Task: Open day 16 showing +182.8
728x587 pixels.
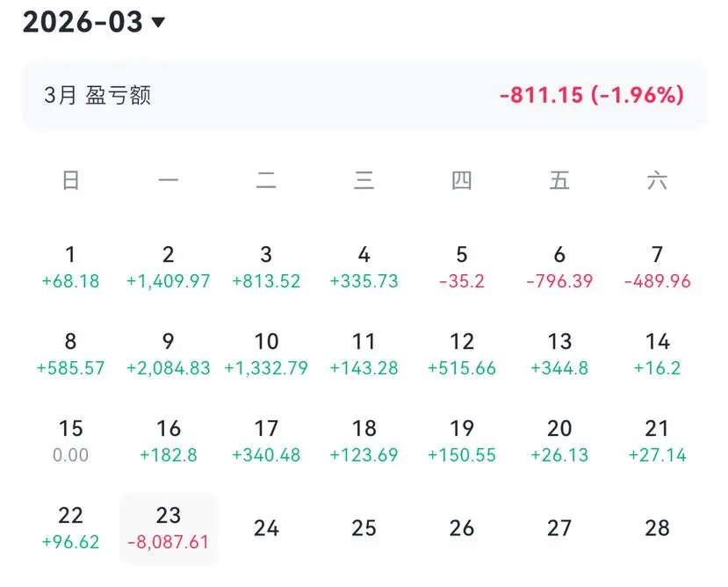Action: click(x=168, y=441)
